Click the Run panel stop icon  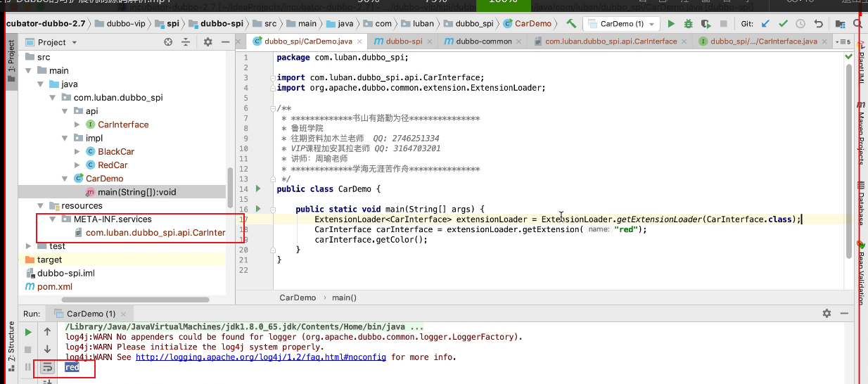tap(28, 350)
